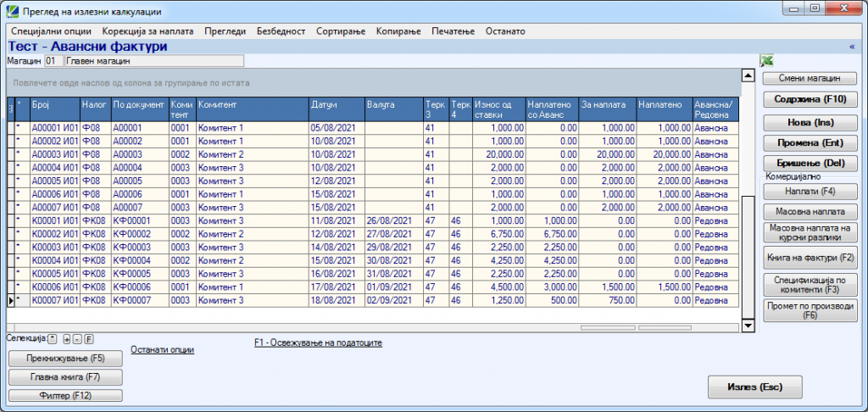Select row A00003 И01
The image size is (868, 412).
point(373,154)
